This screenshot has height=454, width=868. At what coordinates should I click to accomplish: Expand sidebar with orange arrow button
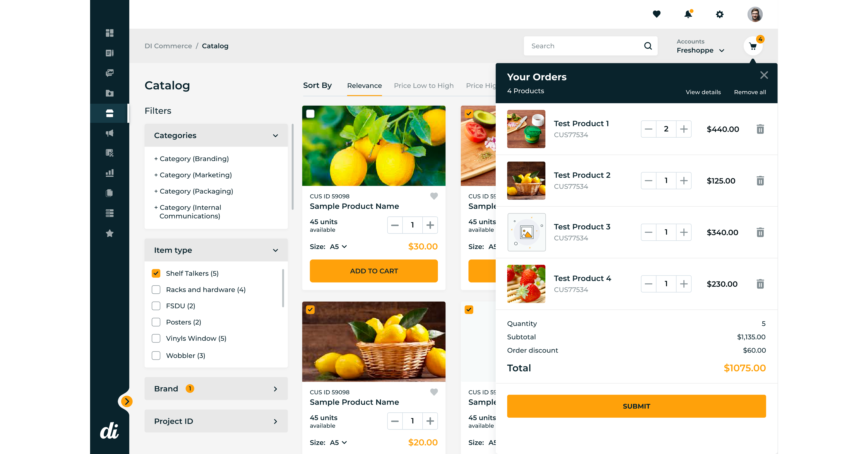[127, 401]
